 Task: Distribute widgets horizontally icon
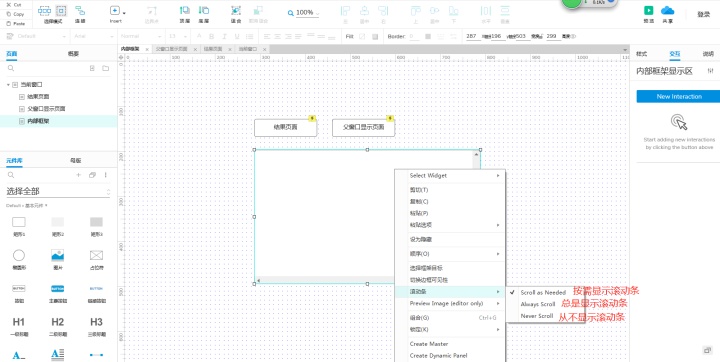coord(485,11)
